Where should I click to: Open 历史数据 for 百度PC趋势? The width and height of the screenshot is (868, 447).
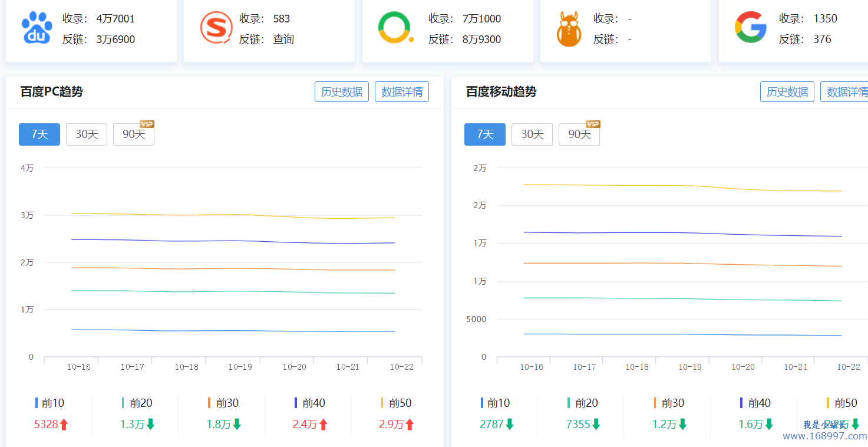point(342,92)
